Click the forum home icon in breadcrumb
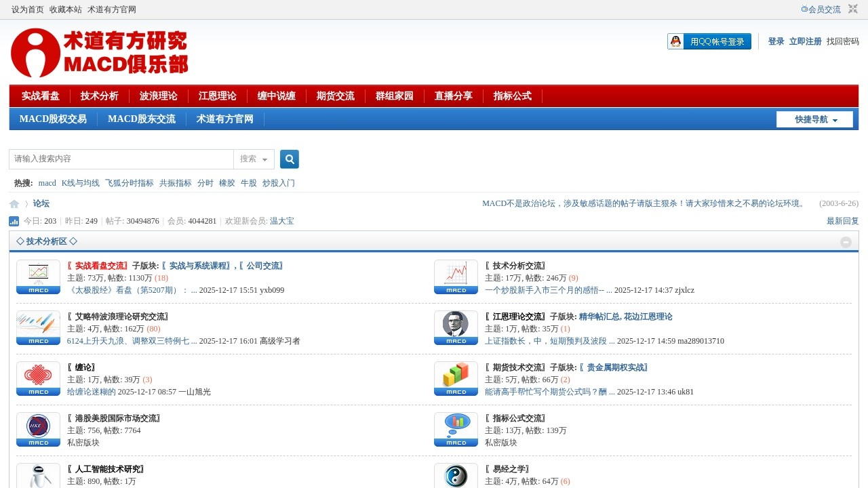 (14, 204)
